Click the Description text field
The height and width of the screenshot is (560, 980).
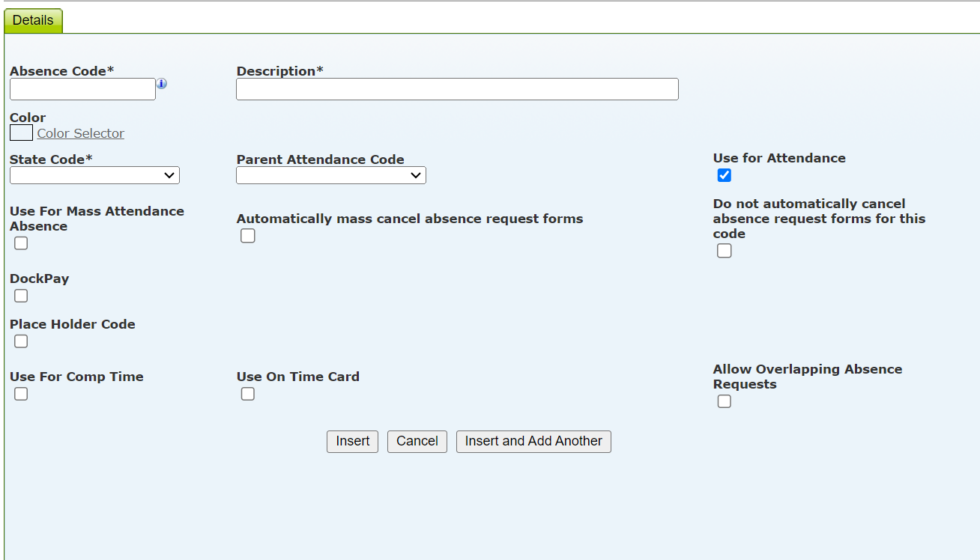[x=457, y=89]
